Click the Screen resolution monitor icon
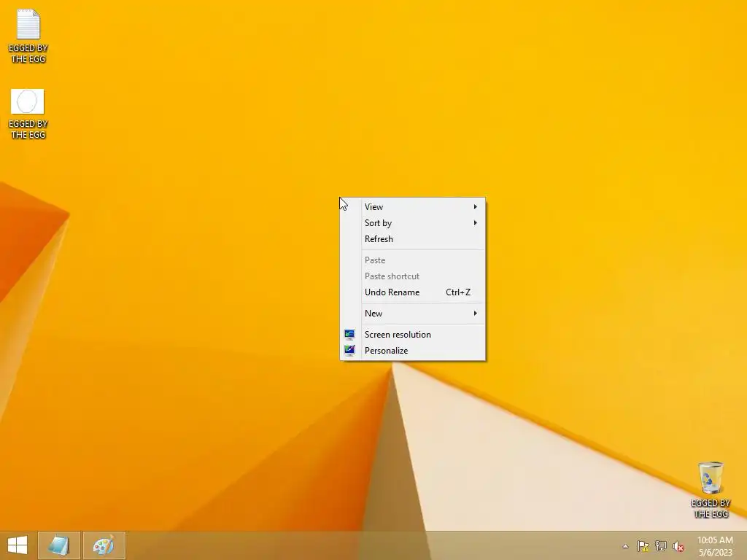 pyautogui.click(x=349, y=334)
